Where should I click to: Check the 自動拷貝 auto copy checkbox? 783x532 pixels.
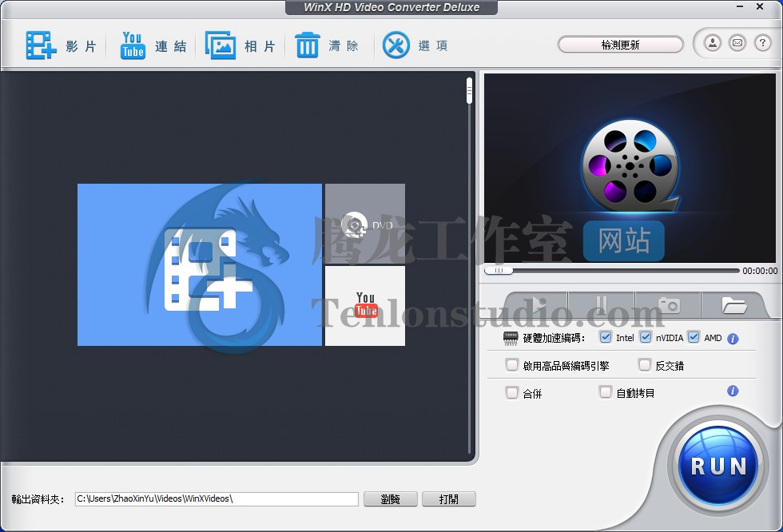[606, 392]
